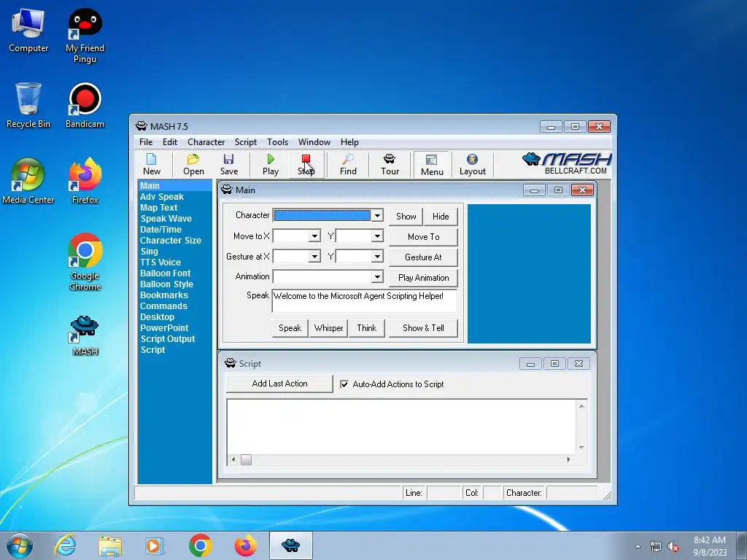Select Google Chrome desktop shortcut
Screen dimensions: 747x560
coord(85,262)
